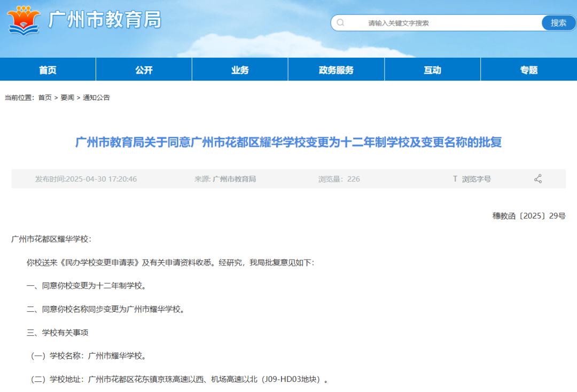Click the Guangzhou Education Bureau logo emblem
This screenshot has height=392, width=577.
pos(24,20)
